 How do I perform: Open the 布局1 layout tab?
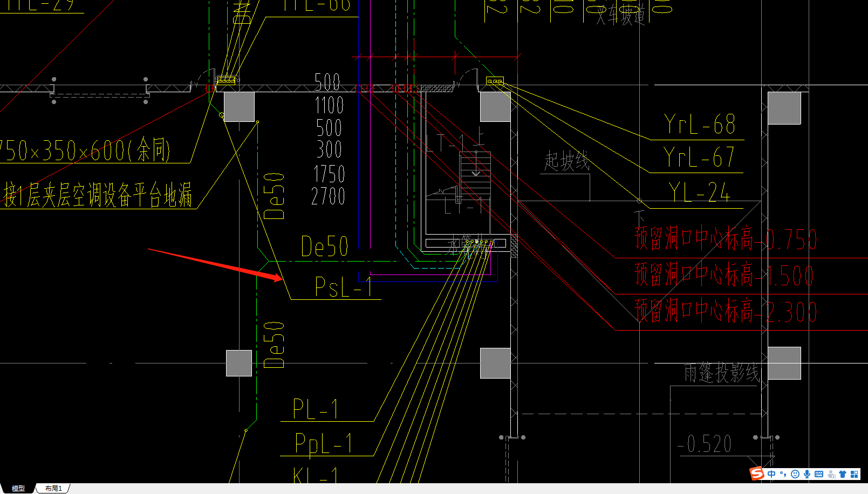(53, 488)
